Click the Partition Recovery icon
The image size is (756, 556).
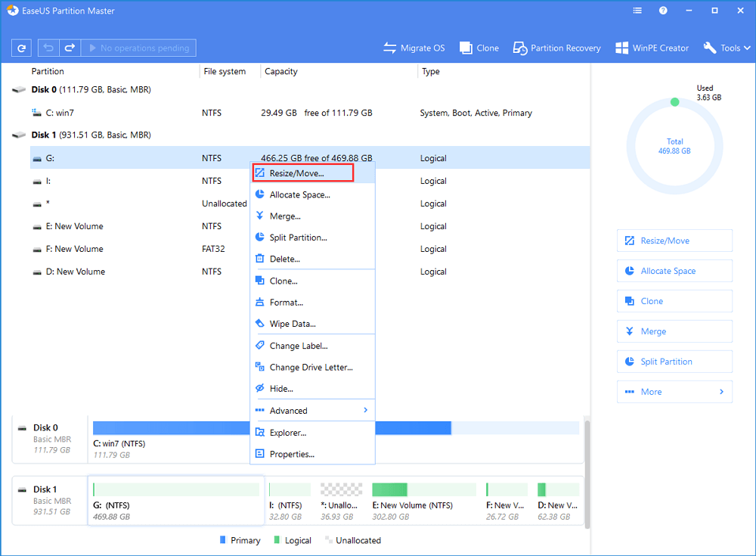[x=520, y=48]
